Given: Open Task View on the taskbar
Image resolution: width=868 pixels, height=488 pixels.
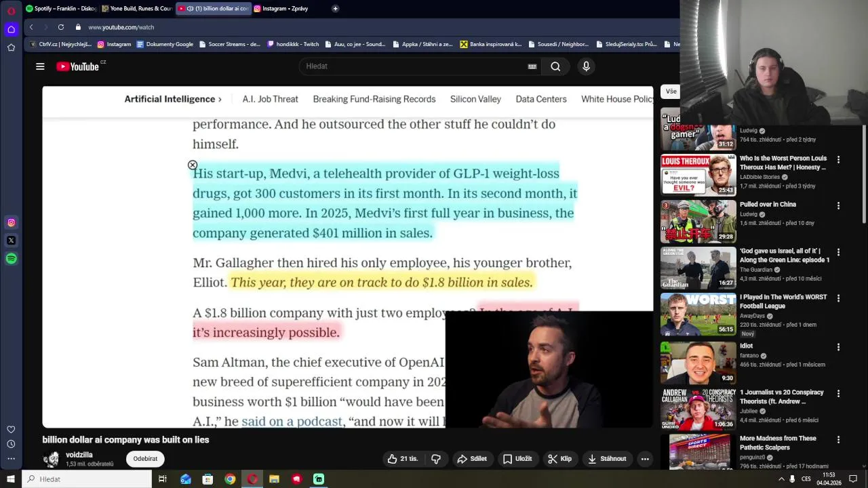Looking at the screenshot, I should pos(163,479).
